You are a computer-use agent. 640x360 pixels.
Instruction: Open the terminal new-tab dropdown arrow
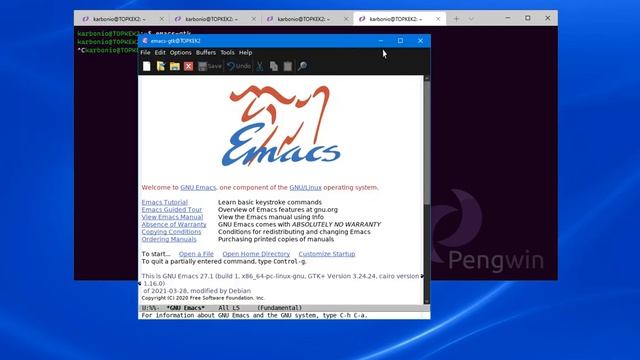click(x=471, y=19)
